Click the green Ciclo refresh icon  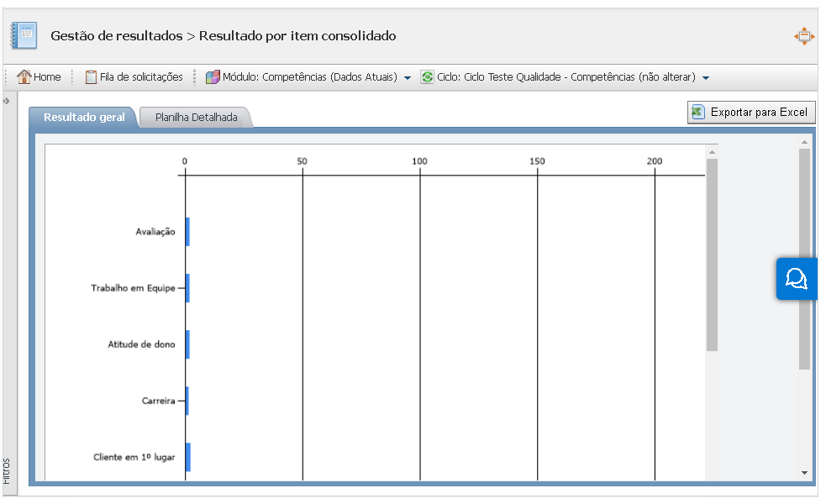click(x=428, y=76)
